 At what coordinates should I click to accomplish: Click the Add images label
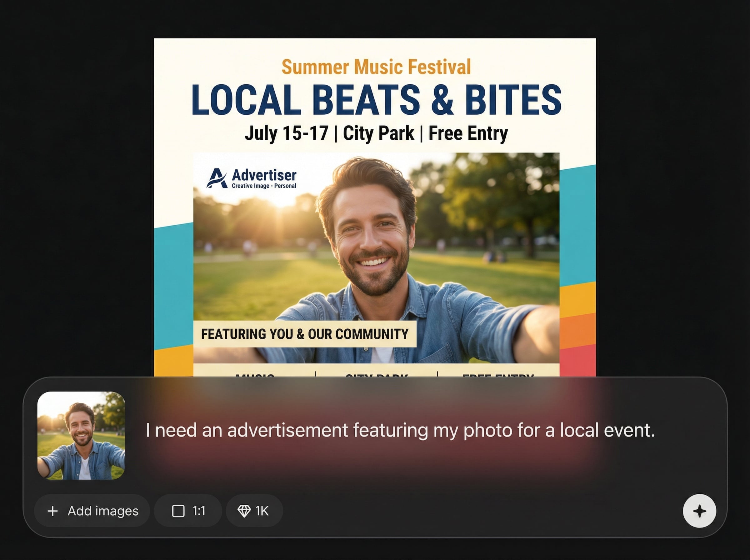click(103, 511)
